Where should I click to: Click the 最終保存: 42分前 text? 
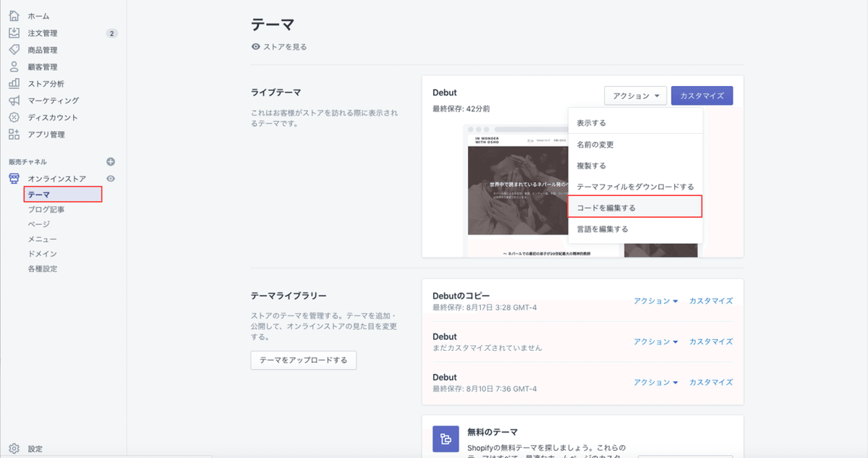tap(461, 109)
